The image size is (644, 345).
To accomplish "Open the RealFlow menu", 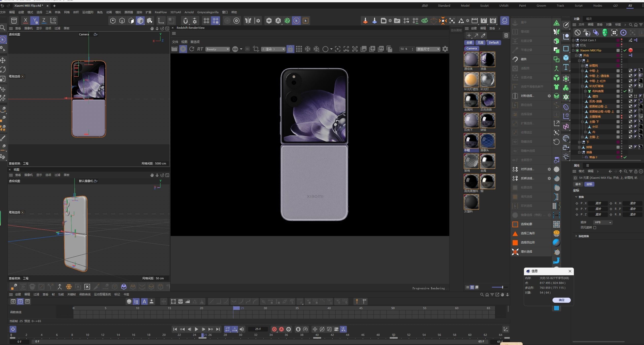I will [x=161, y=12].
